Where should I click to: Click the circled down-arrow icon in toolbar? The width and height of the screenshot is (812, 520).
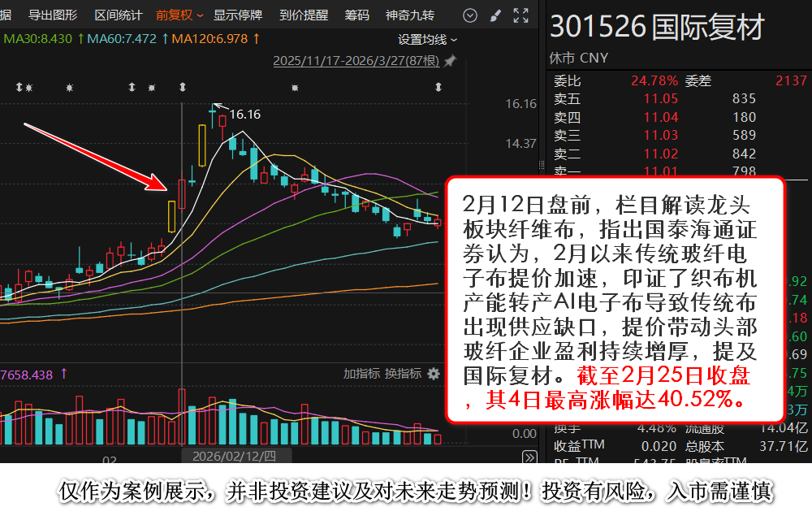(x=470, y=15)
